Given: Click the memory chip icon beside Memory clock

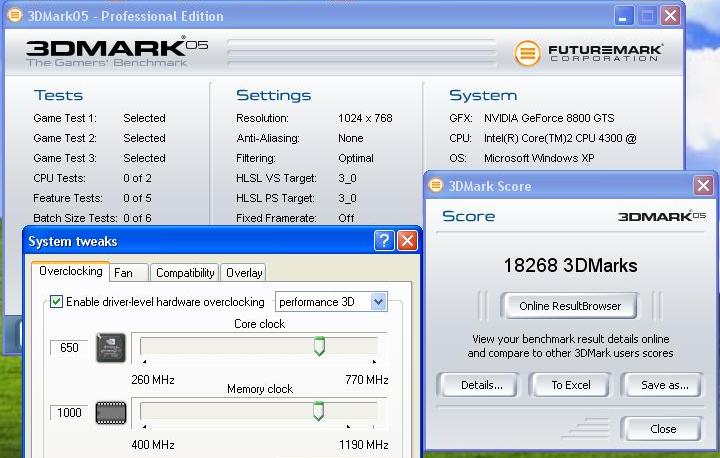Looking at the screenshot, I should (111, 413).
